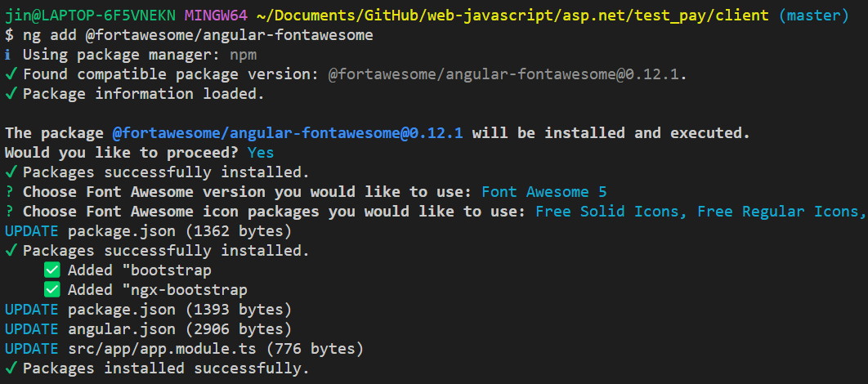Click the command ng add @fortawesome/angular-fontawesome

coord(198,35)
